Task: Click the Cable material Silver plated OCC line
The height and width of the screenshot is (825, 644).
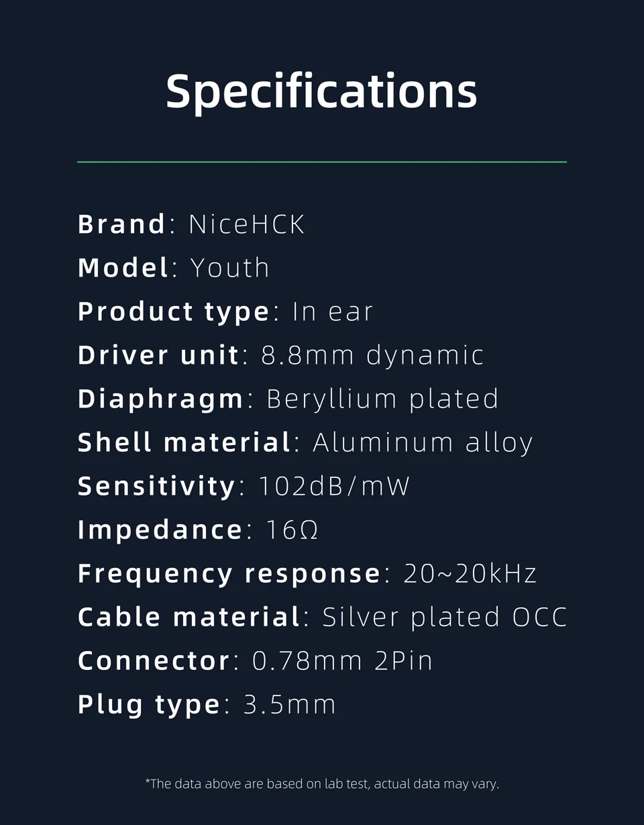Action: pos(323,617)
